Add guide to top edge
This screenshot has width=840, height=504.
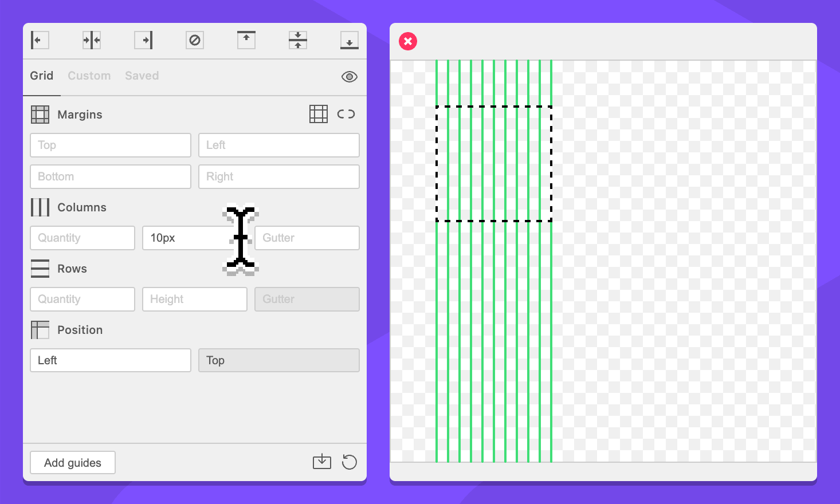point(246,40)
